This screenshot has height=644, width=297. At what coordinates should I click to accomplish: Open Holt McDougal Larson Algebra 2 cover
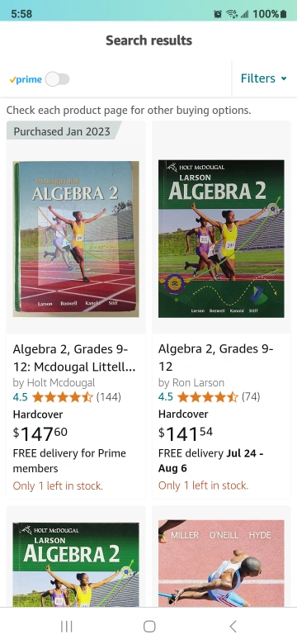(221, 239)
